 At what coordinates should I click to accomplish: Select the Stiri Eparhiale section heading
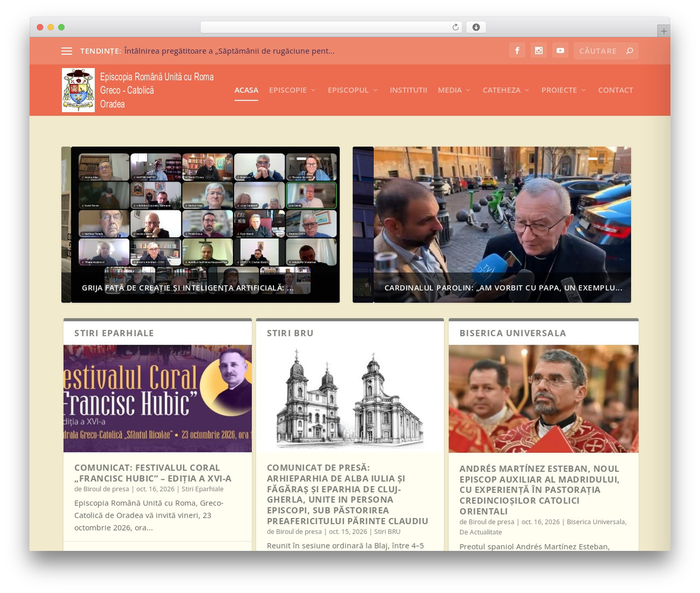tap(114, 333)
